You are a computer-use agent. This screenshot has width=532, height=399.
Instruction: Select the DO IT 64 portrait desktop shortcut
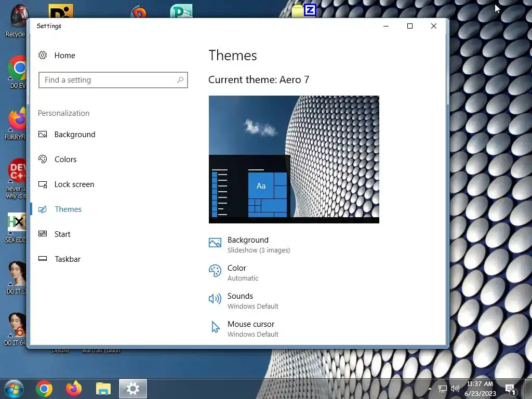point(16,329)
